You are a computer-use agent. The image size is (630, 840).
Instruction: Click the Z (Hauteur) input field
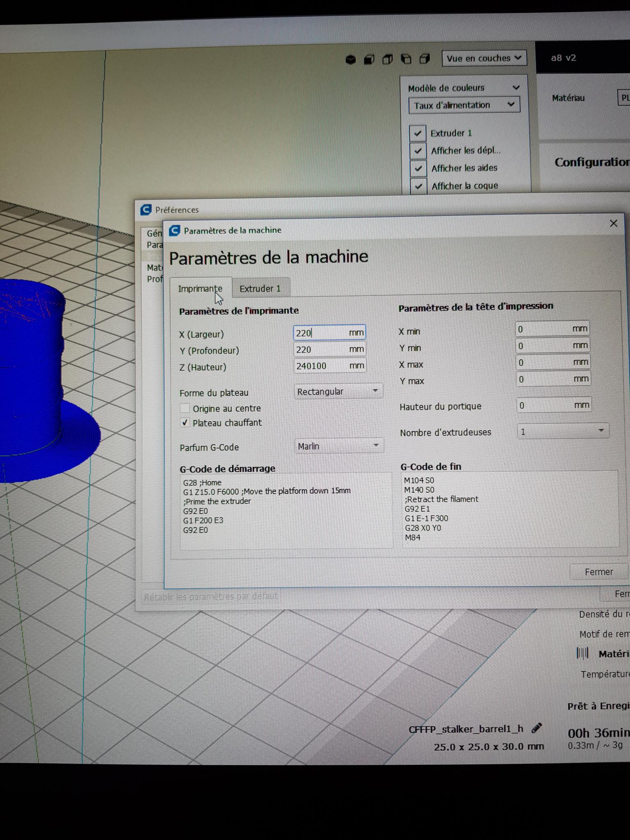click(x=330, y=366)
